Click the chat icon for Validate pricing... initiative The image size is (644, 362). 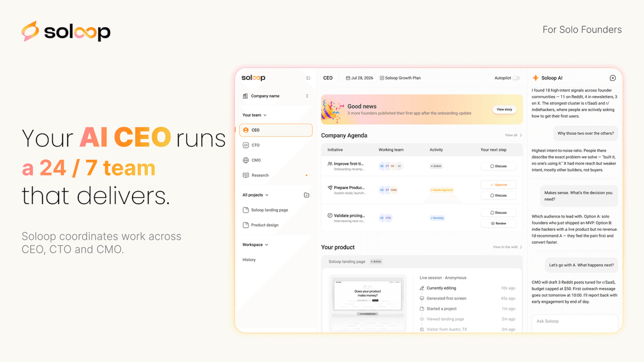pyautogui.click(x=330, y=216)
